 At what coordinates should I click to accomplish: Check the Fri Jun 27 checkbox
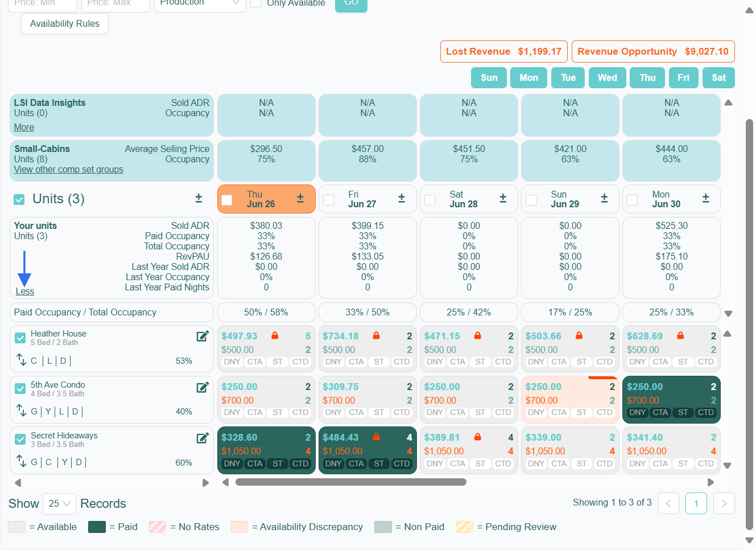coord(328,200)
